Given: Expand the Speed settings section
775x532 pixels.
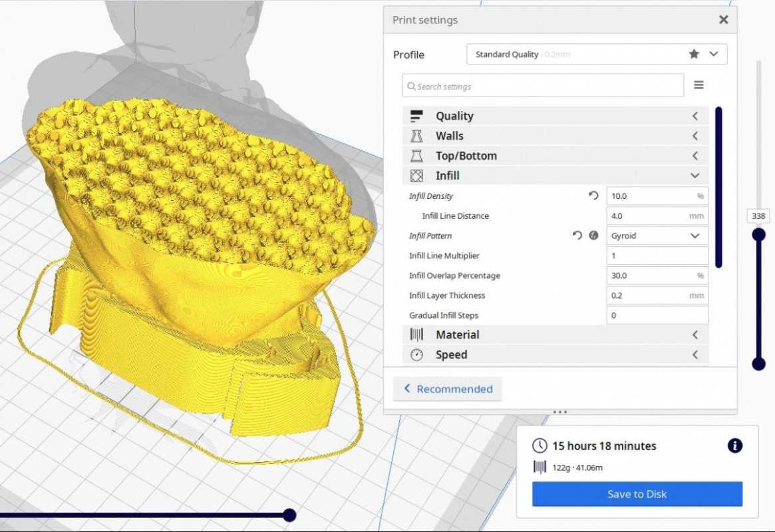Looking at the screenshot, I should [x=695, y=355].
